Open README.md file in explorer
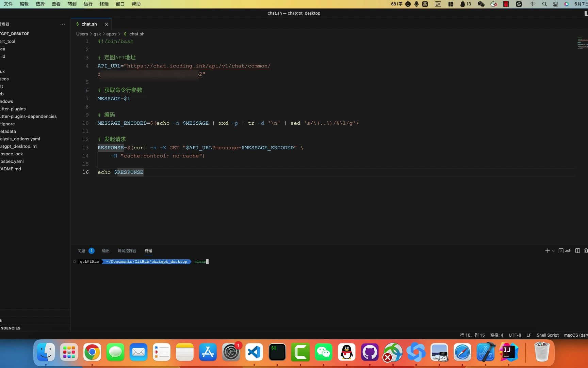 click(x=11, y=169)
